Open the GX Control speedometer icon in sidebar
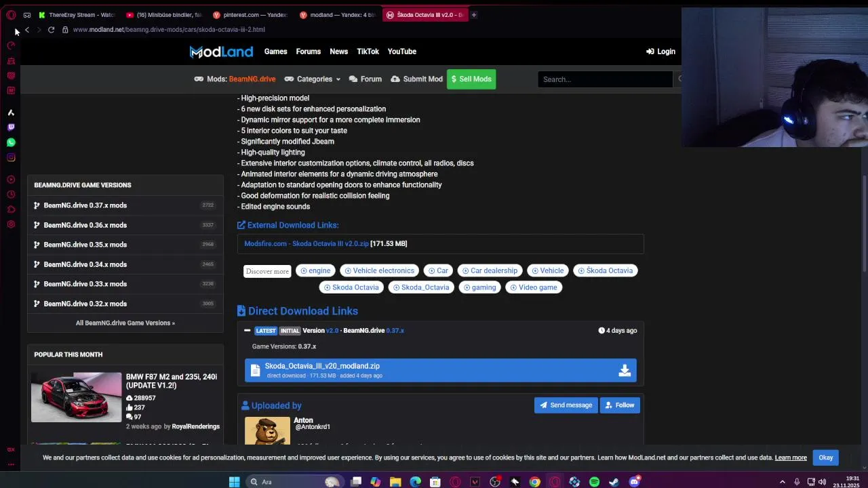The width and height of the screenshot is (868, 488). [11, 45]
